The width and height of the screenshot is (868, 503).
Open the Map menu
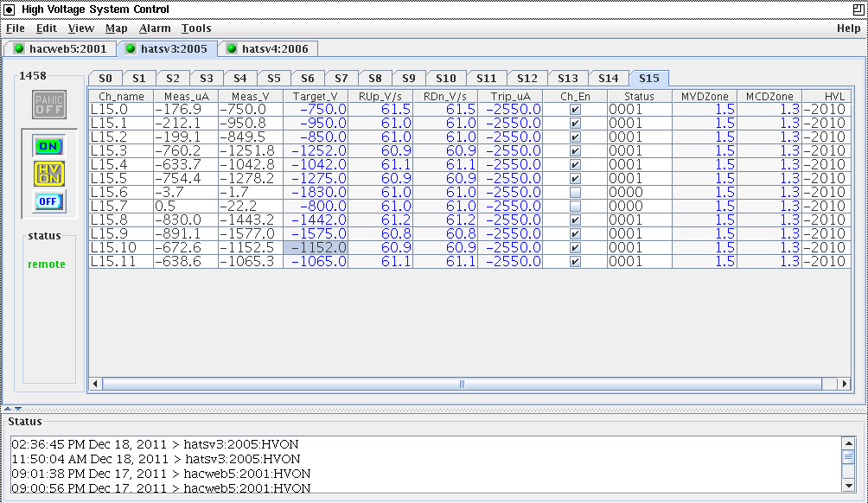coord(116,29)
